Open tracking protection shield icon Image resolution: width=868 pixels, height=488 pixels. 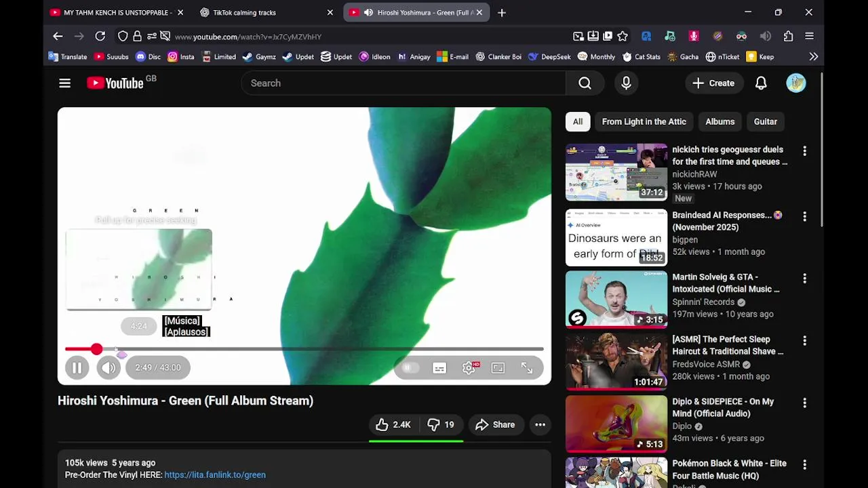coord(123,36)
